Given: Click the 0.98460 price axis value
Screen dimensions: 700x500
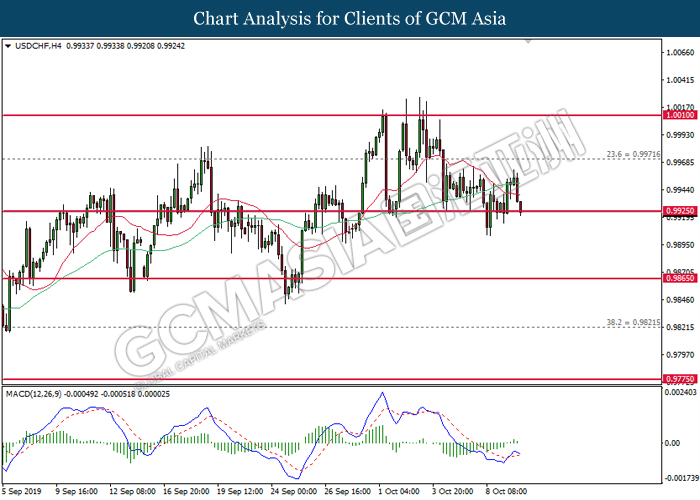Looking at the screenshot, I should (680, 300).
